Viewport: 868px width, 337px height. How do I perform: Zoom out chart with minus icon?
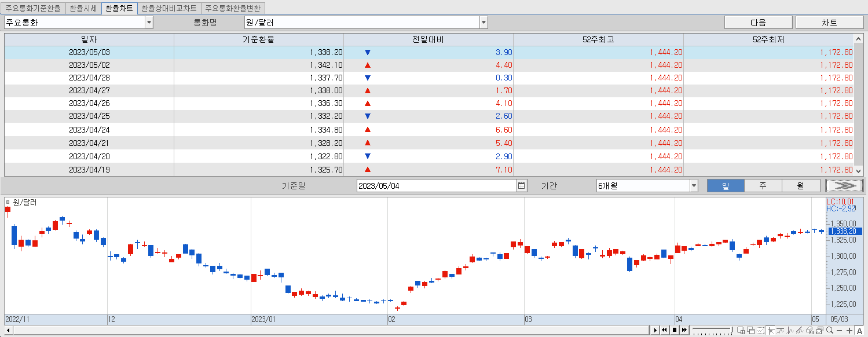coord(840,331)
